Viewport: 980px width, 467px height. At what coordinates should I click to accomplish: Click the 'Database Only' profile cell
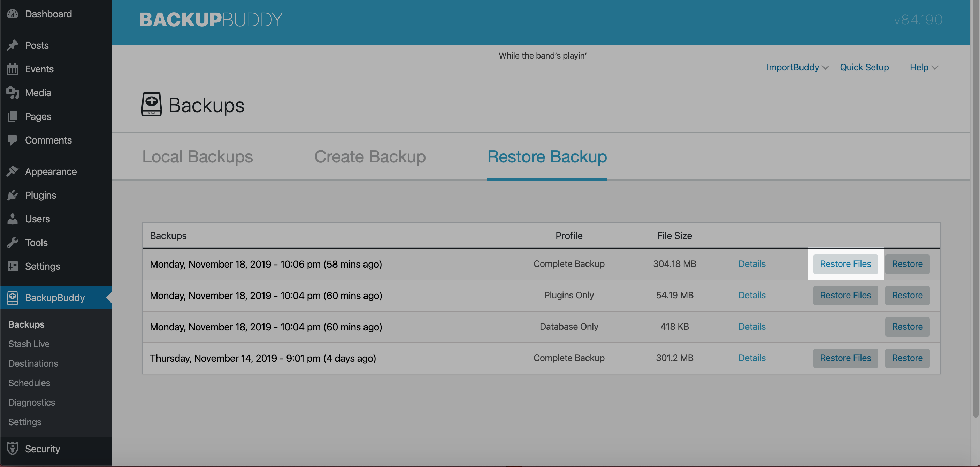coord(569,327)
